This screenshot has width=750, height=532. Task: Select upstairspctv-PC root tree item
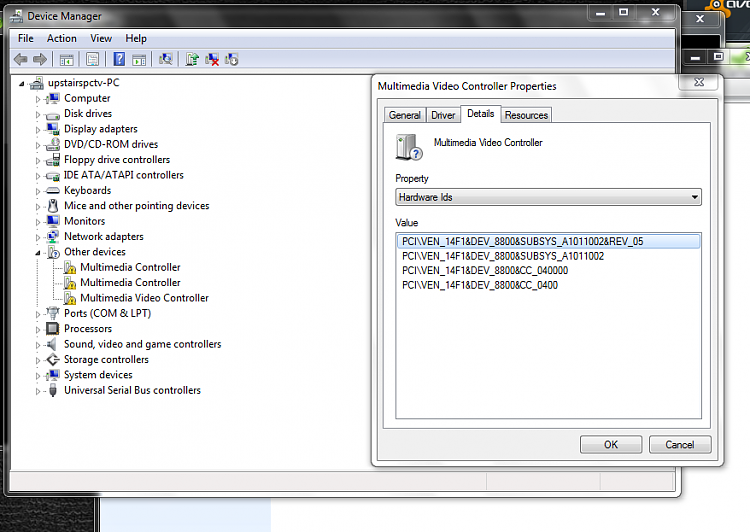coord(84,82)
